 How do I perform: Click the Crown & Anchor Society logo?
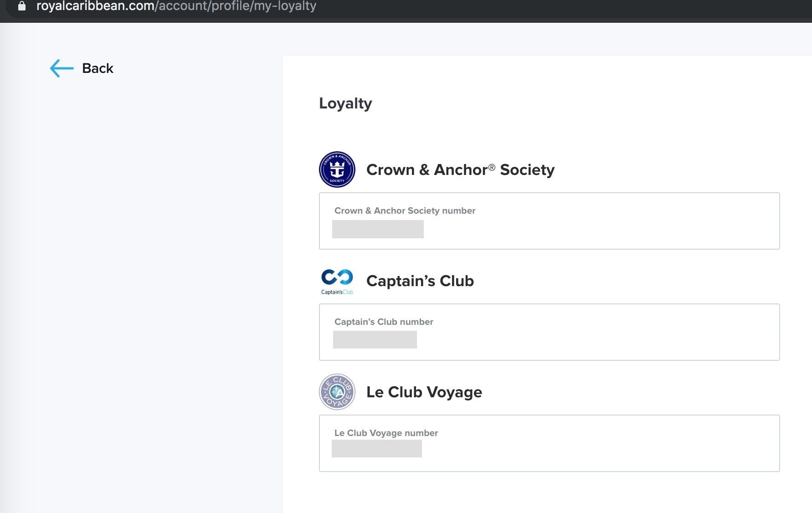pyautogui.click(x=337, y=169)
